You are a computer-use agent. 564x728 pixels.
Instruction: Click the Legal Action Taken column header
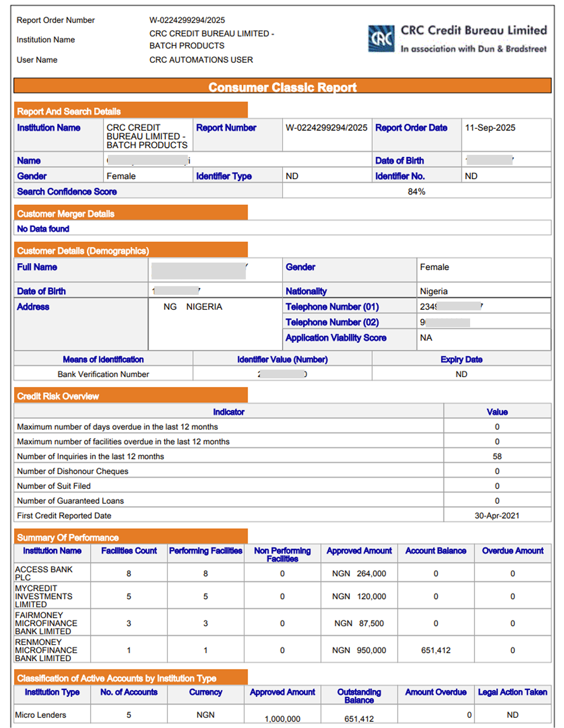pos(512,692)
